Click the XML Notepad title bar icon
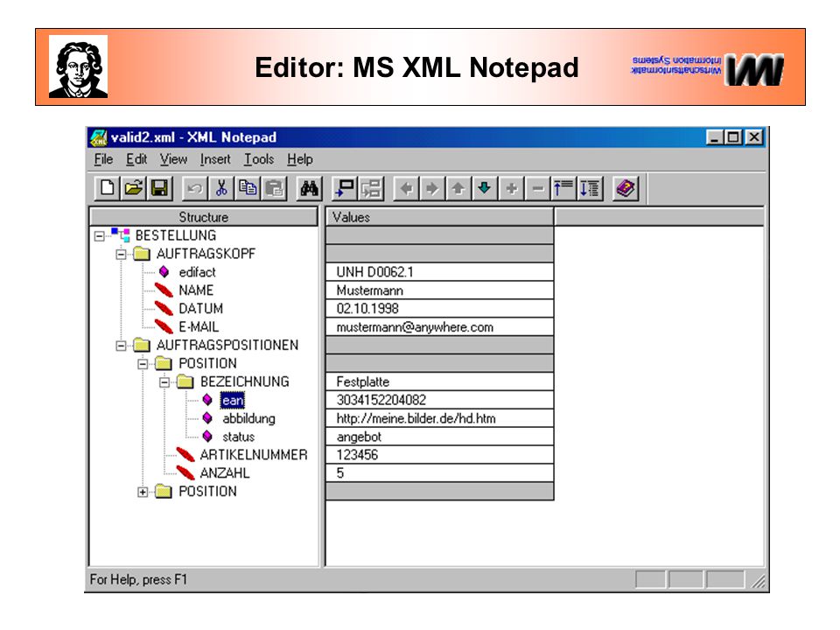This screenshot has width=840, height=630. click(x=99, y=137)
